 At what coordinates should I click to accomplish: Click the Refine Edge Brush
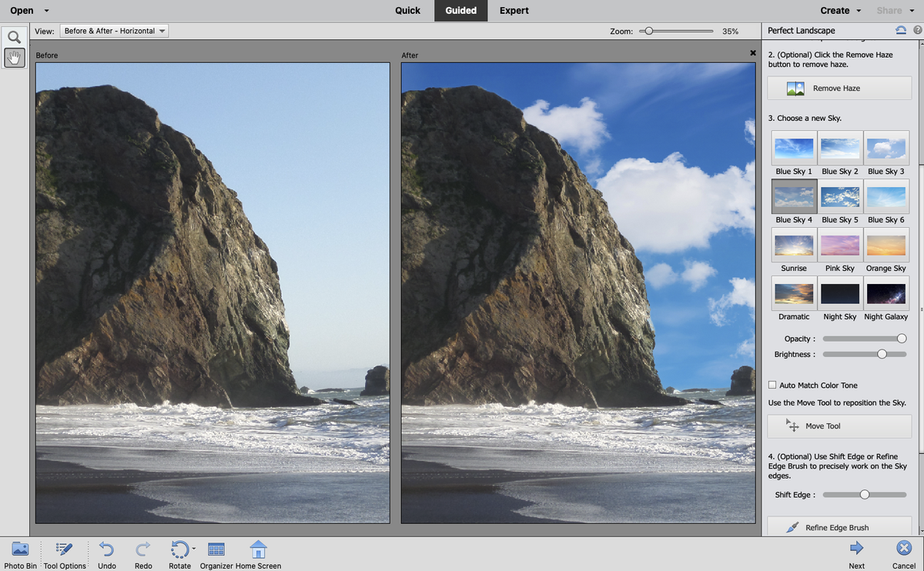point(839,527)
